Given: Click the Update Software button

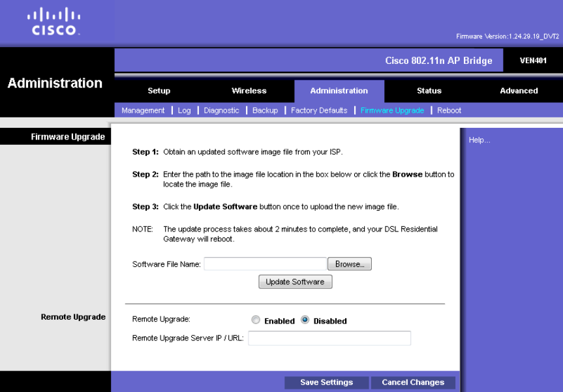Looking at the screenshot, I should point(295,282).
